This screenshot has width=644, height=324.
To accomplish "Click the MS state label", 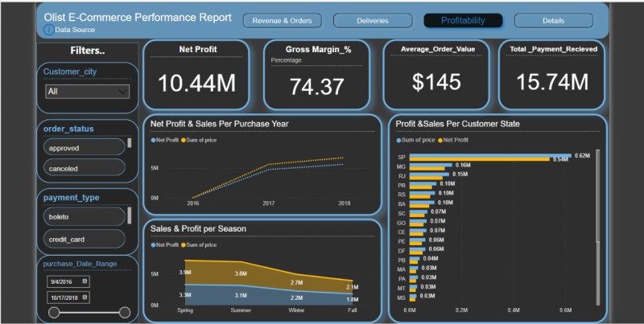I will coord(401,297).
